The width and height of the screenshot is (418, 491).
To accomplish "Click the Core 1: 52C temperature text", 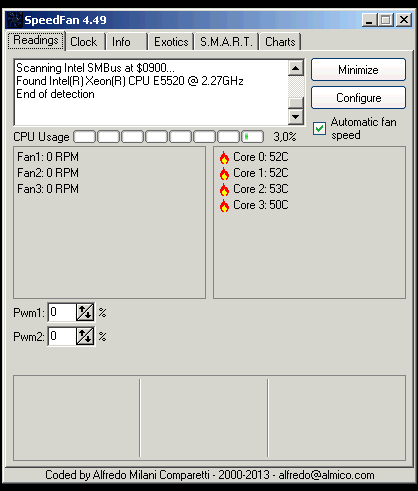I will (x=261, y=173).
